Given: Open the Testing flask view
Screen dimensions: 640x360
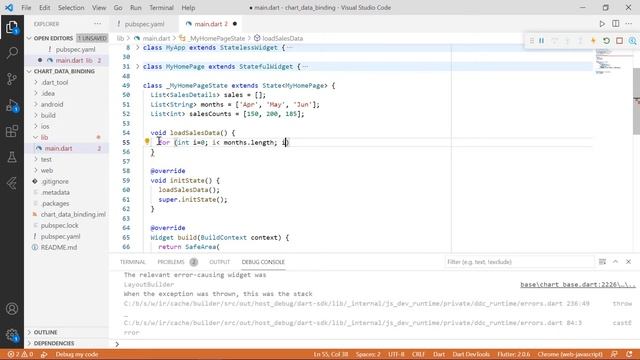Looking at the screenshot, I should pyautogui.click(x=12, y=157).
